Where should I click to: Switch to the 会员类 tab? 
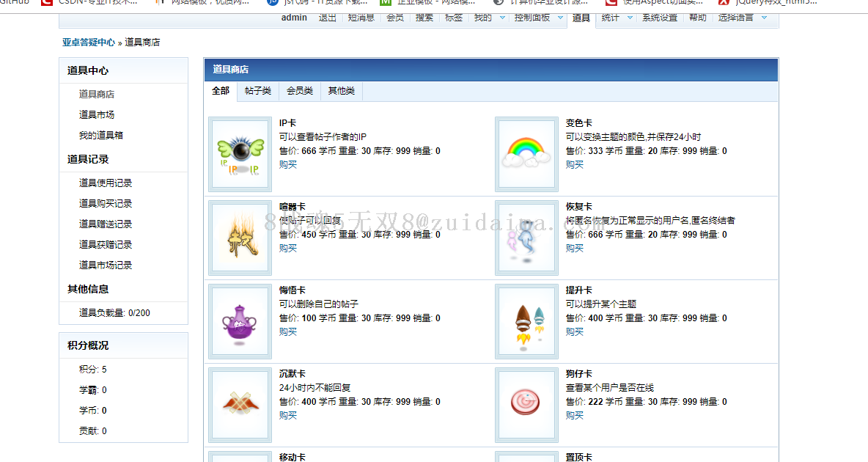300,91
